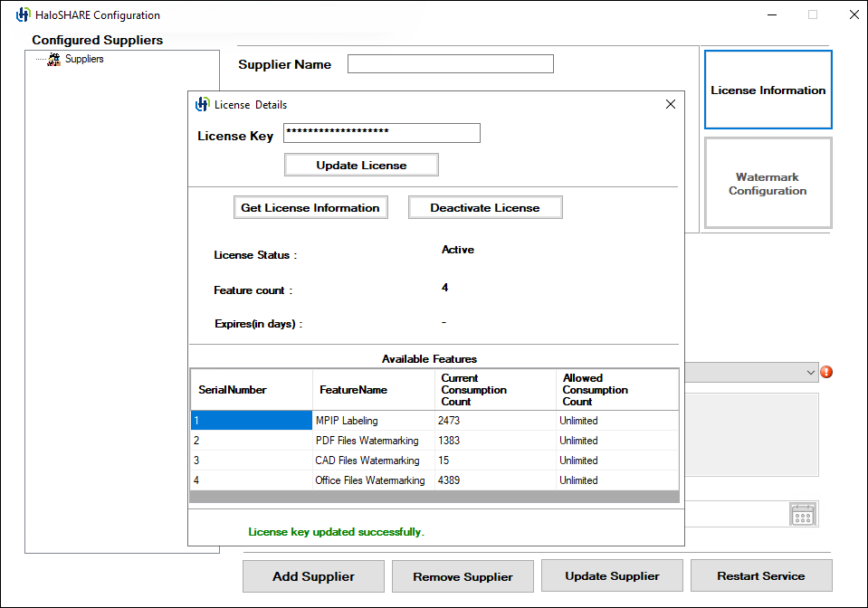Focus the License Key input field
This screenshot has height=608, width=868.
pos(381,133)
